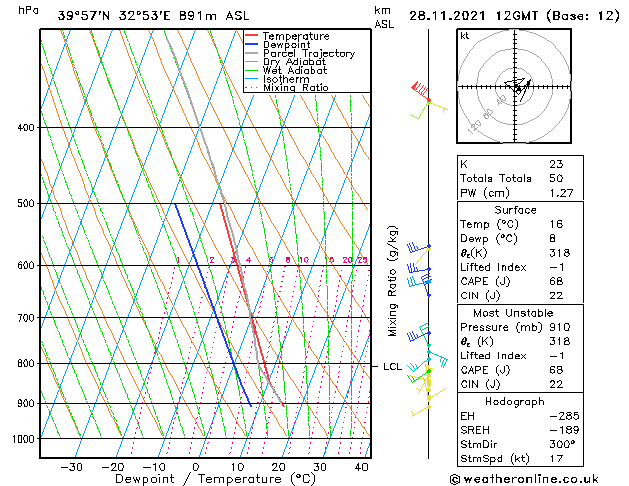
Task: Click the 'Most Unstable' section heading
Action: (513, 313)
